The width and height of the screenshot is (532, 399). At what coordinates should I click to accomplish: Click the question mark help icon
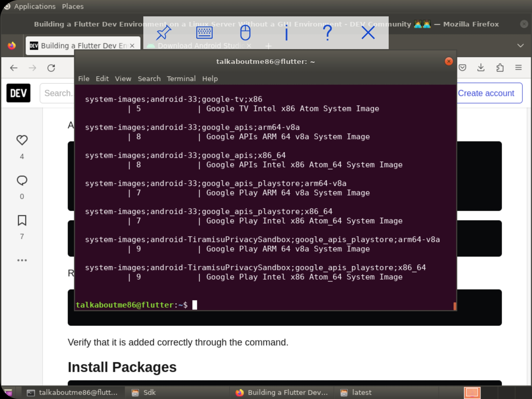(x=327, y=33)
